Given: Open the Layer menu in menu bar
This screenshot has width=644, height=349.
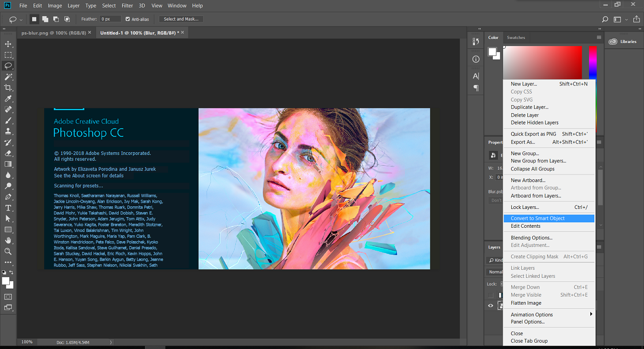Looking at the screenshot, I should point(73,6).
